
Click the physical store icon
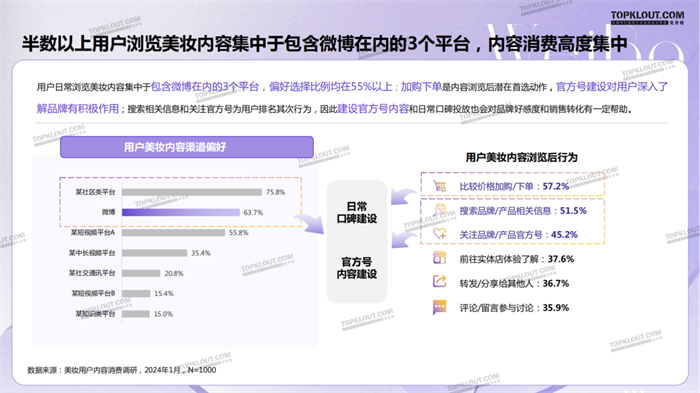tap(440, 258)
